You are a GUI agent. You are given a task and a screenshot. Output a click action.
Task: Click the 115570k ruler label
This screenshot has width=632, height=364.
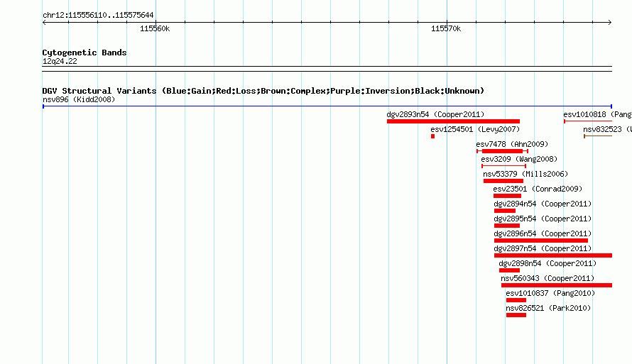(446, 28)
